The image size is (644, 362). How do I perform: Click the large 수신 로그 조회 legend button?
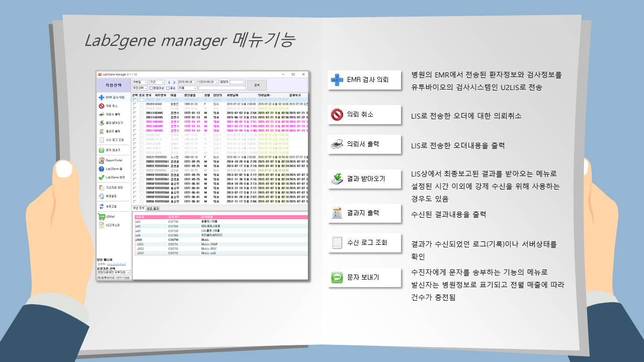click(x=364, y=243)
